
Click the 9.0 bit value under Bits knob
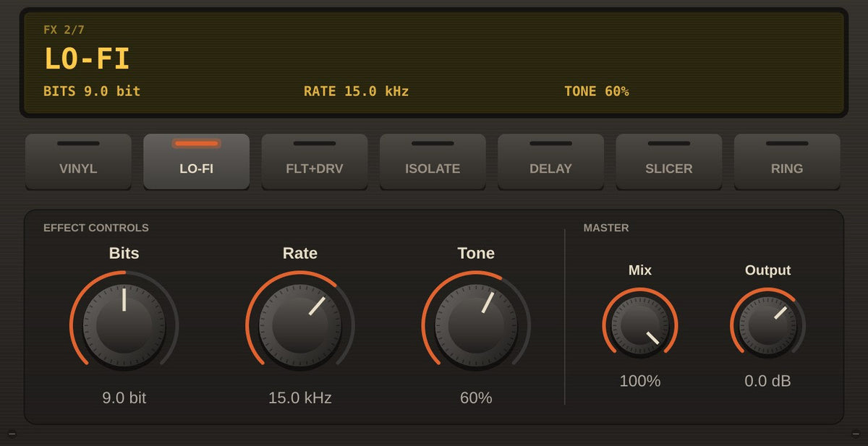click(124, 398)
